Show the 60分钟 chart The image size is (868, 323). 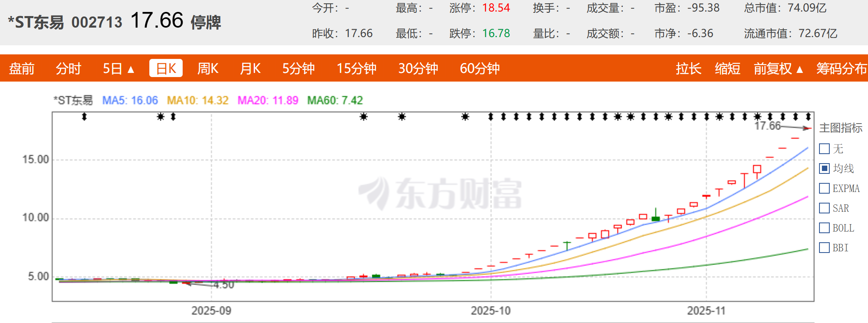click(480, 68)
